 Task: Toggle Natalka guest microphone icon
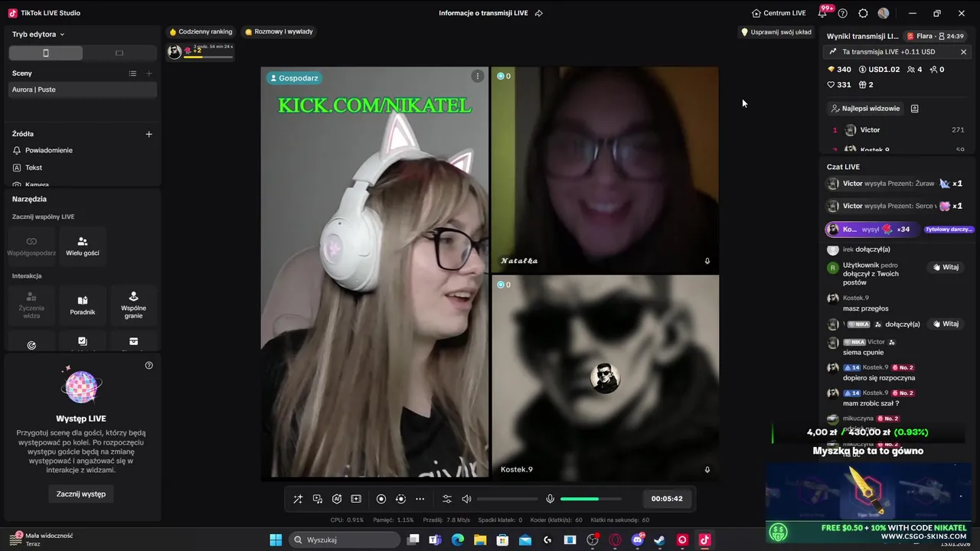[x=707, y=261]
